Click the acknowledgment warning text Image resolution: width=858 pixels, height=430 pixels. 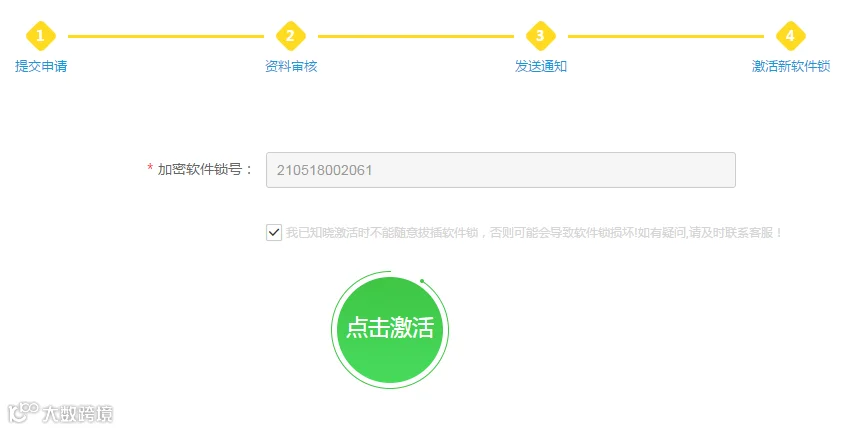pyautogui.click(x=534, y=233)
